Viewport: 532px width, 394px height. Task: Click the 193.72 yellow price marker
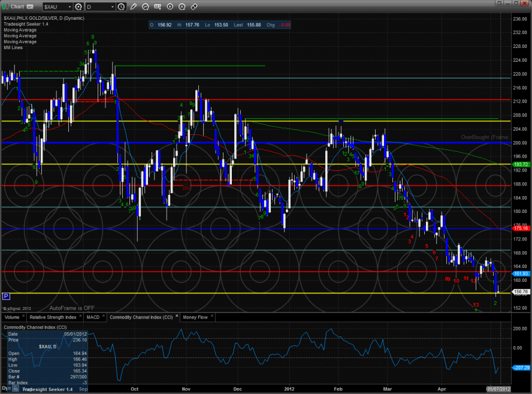(x=520, y=164)
